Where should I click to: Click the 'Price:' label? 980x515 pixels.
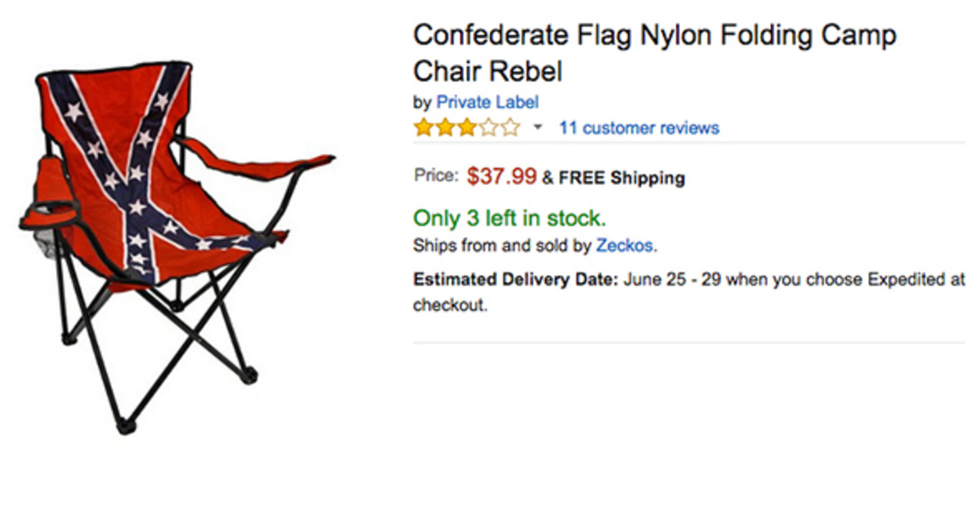tap(436, 175)
